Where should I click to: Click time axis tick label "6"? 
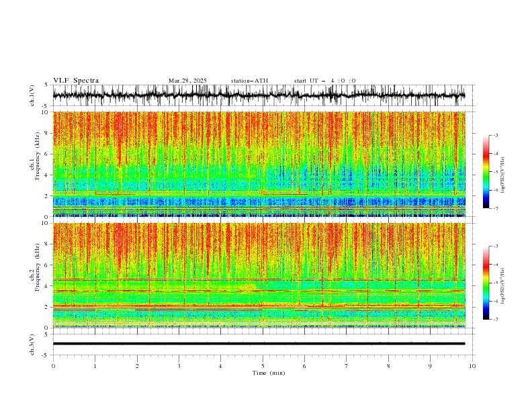[x=304, y=366]
